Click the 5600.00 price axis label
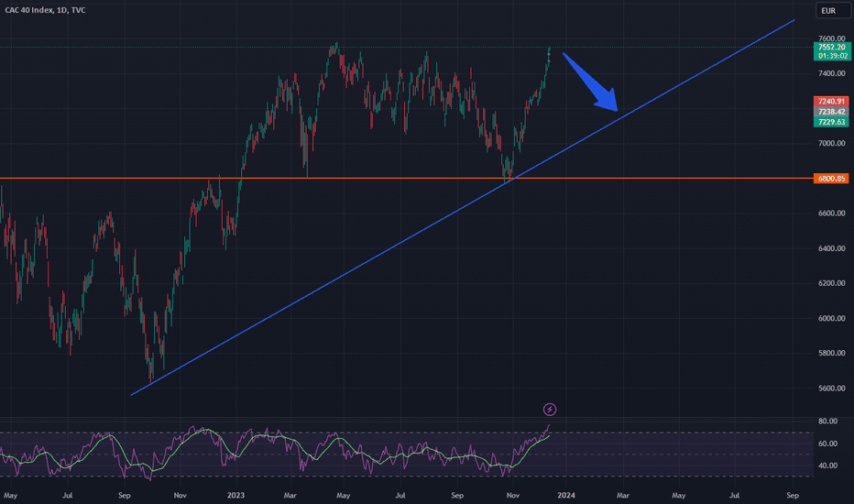This screenshot has height=504, width=854. [832, 389]
